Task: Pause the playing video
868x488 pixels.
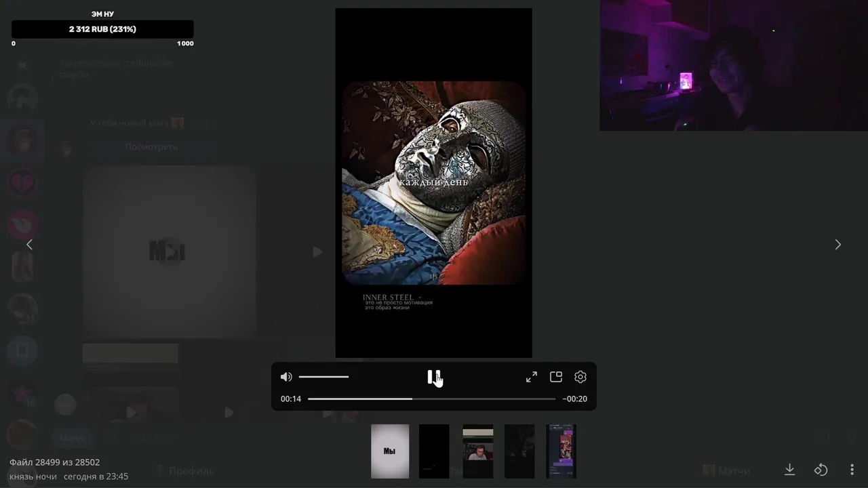Action: [434, 377]
